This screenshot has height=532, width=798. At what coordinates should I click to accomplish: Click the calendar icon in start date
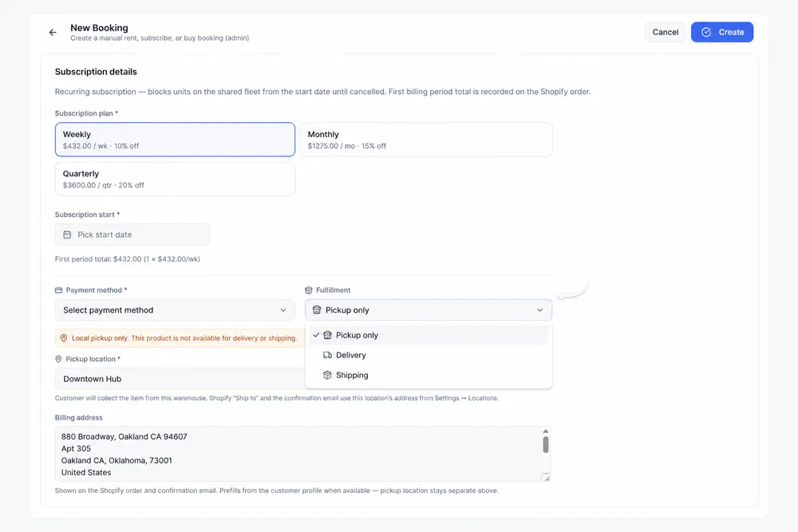click(67, 234)
